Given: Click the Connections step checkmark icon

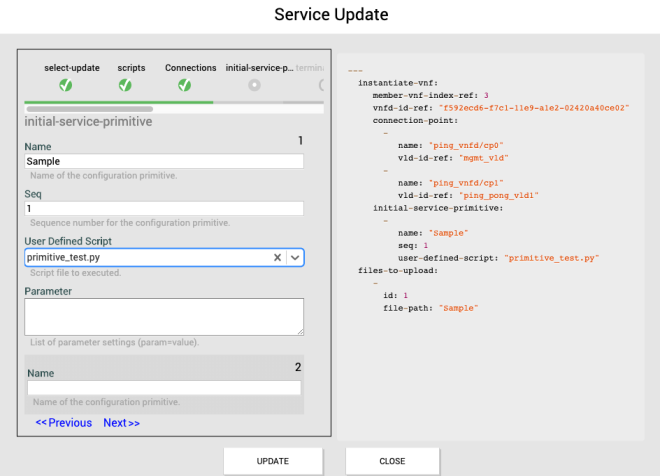Looking at the screenshot, I should pos(185,85).
